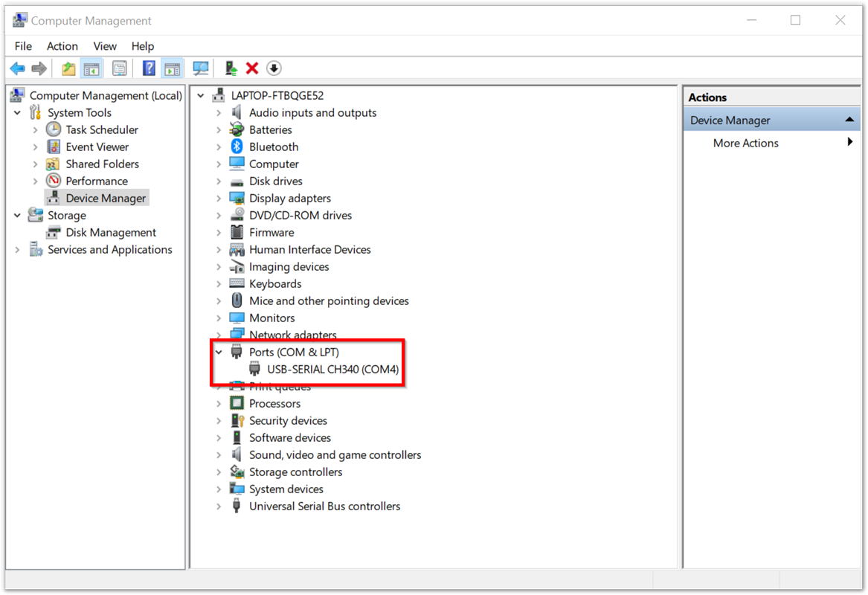Expand the Disk drives category
This screenshot has height=595, width=868.
(x=219, y=181)
